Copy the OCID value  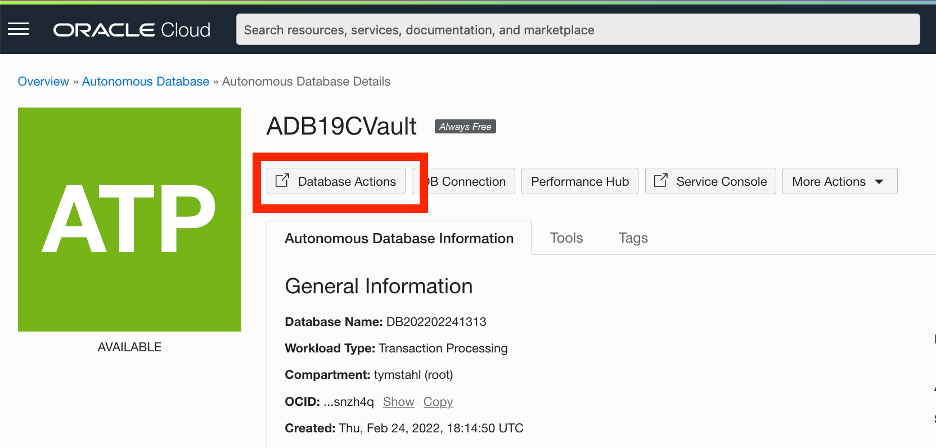click(438, 402)
